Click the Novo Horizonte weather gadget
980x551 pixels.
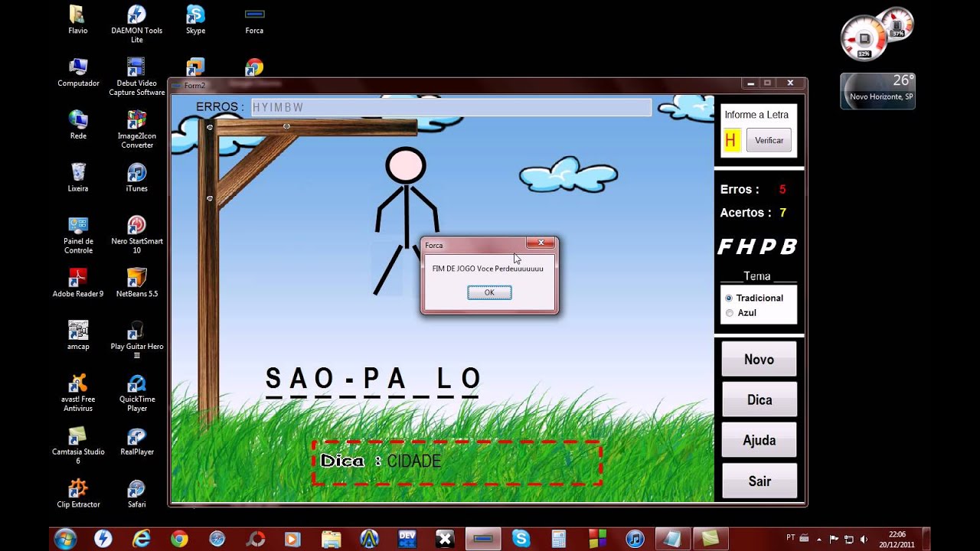[877, 91]
